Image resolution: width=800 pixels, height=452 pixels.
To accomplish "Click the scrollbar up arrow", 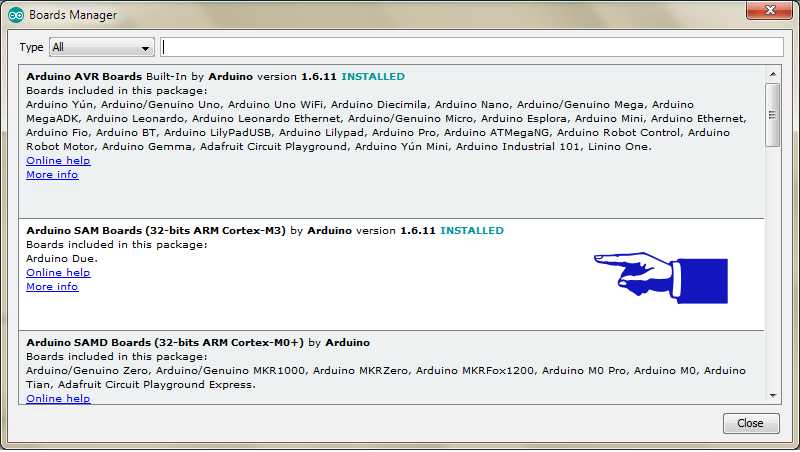I will click(x=773, y=74).
